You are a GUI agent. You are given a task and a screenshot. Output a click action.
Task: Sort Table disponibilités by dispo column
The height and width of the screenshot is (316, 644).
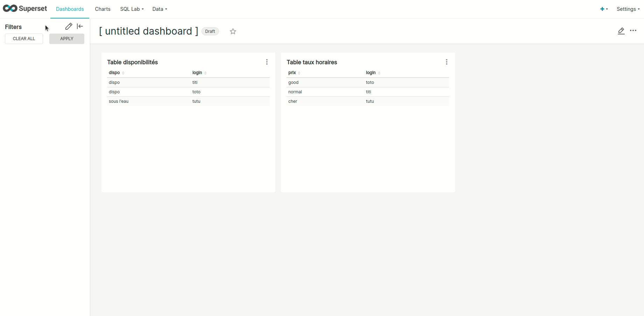tap(116, 73)
